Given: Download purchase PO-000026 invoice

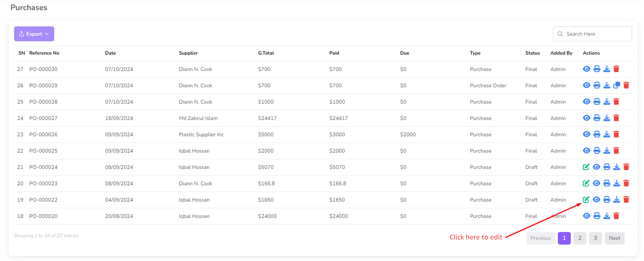Looking at the screenshot, I should [x=607, y=134].
